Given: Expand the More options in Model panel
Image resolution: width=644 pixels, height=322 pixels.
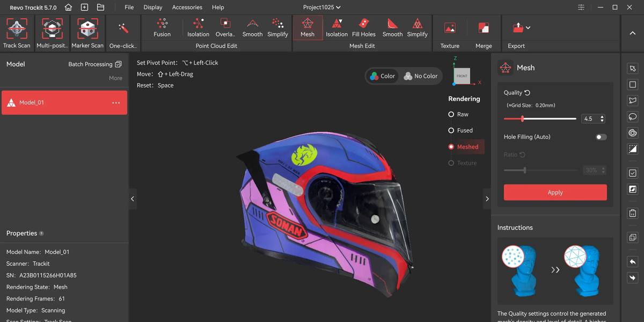Looking at the screenshot, I should coord(115,78).
